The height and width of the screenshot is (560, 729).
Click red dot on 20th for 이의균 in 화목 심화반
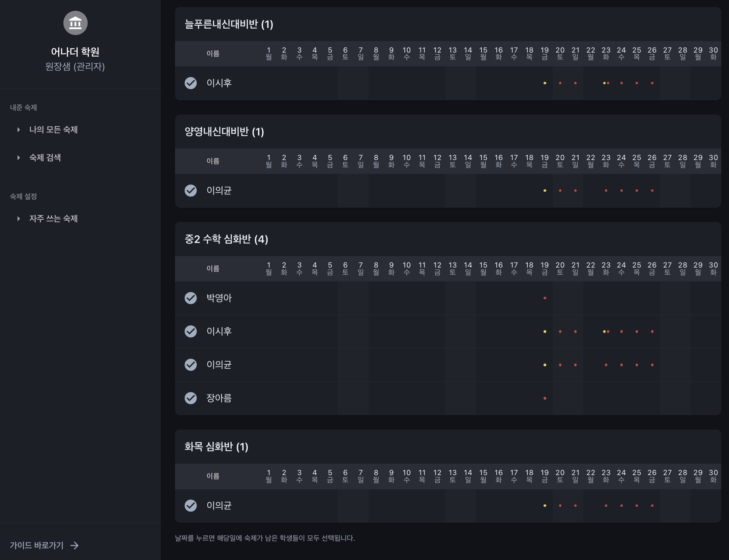[x=560, y=505]
